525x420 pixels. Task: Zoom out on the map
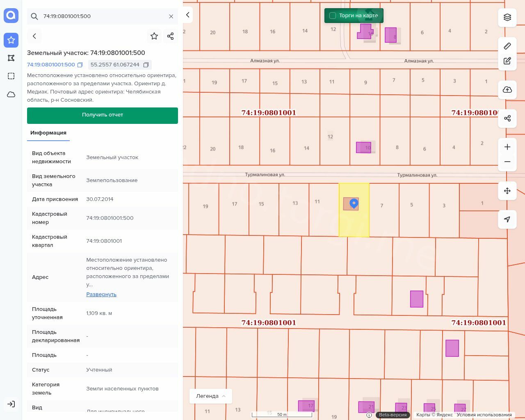[507, 162]
